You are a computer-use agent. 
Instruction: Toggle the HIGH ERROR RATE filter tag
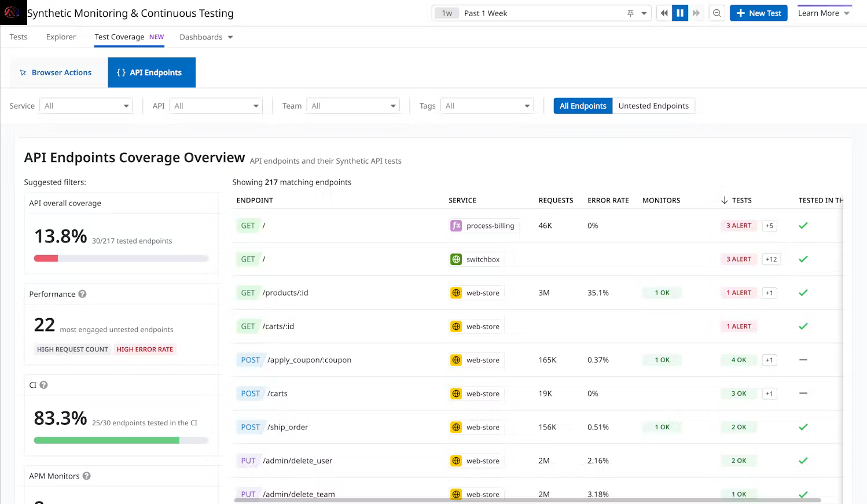145,350
